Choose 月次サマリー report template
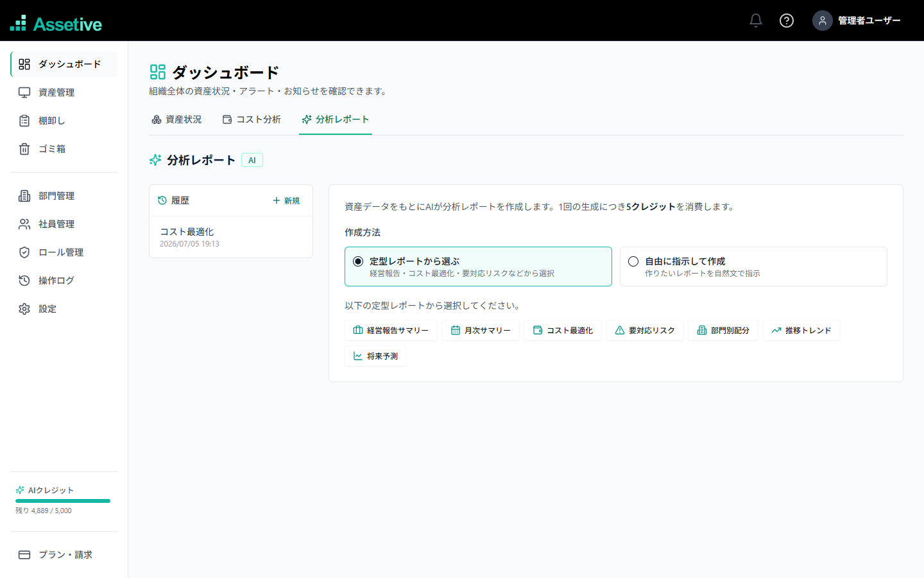The image size is (924, 578). pyautogui.click(x=481, y=330)
